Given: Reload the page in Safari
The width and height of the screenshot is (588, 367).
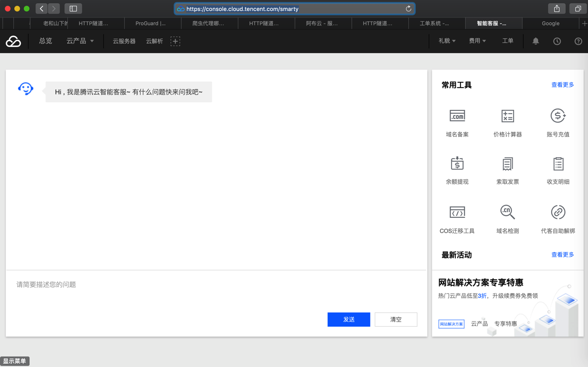Looking at the screenshot, I should 408,9.
